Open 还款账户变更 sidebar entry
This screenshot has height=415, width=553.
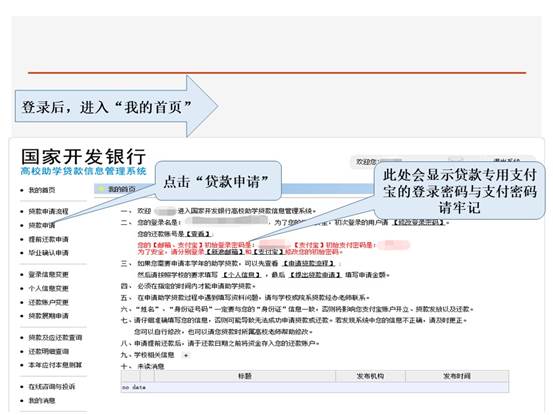pos(48,303)
